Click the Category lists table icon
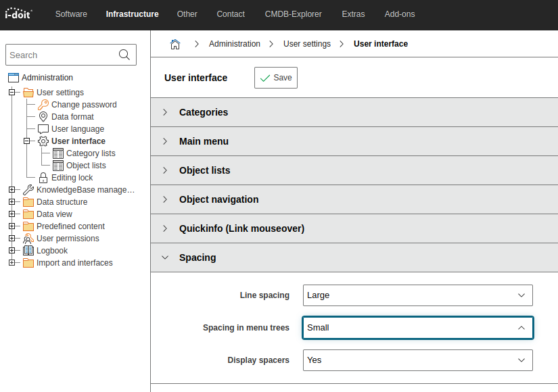This screenshot has height=392, width=558. coord(58,153)
